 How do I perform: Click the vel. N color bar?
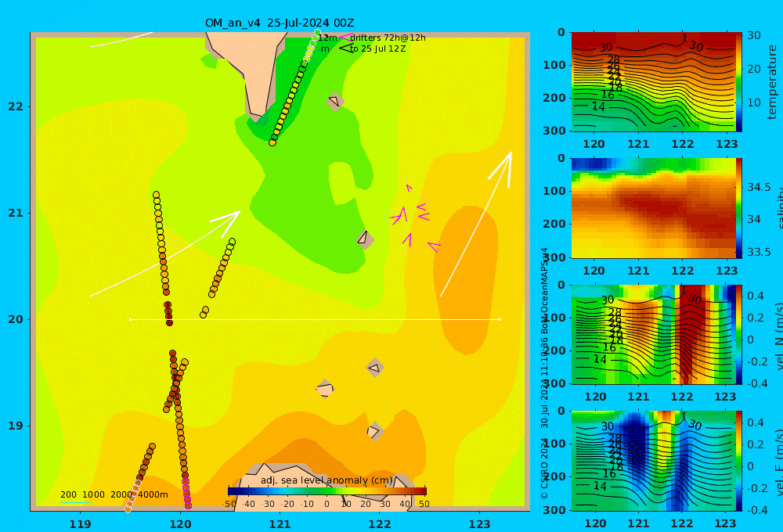click(x=739, y=334)
